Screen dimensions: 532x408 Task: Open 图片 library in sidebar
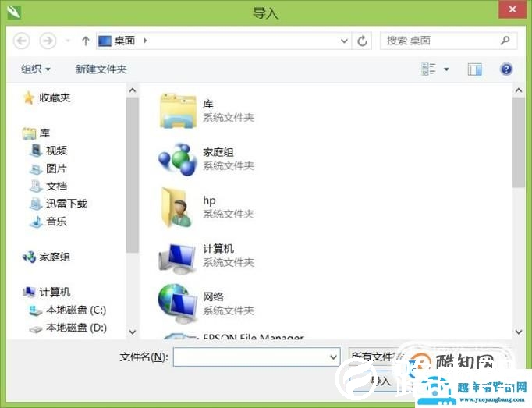click(x=56, y=169)
